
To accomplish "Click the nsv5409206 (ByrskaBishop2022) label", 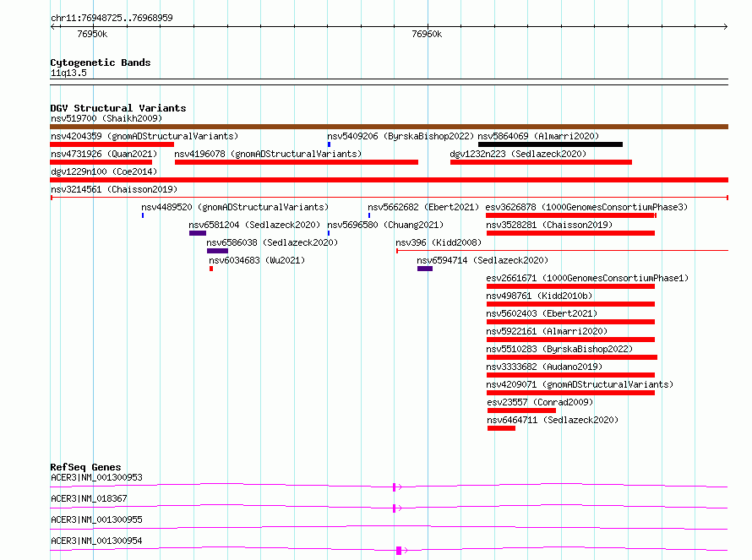I will point(401,136).
